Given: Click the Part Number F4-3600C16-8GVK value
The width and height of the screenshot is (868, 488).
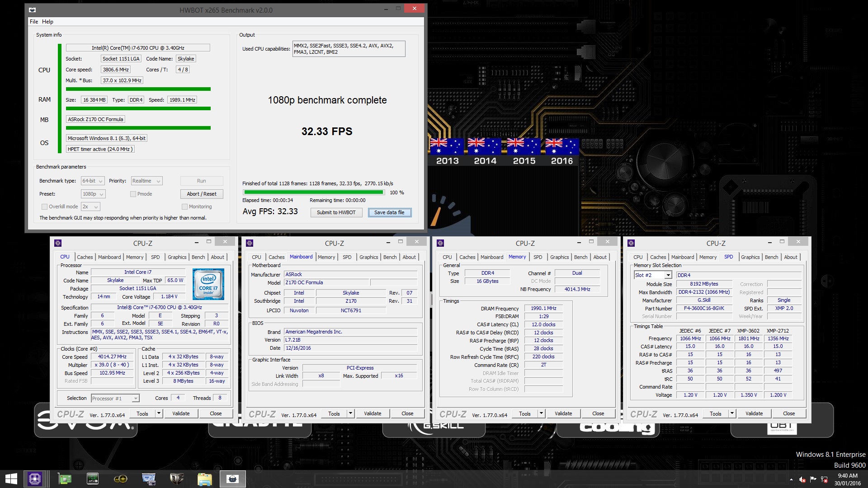Looking at the screenshot, I should click(704, 308).
